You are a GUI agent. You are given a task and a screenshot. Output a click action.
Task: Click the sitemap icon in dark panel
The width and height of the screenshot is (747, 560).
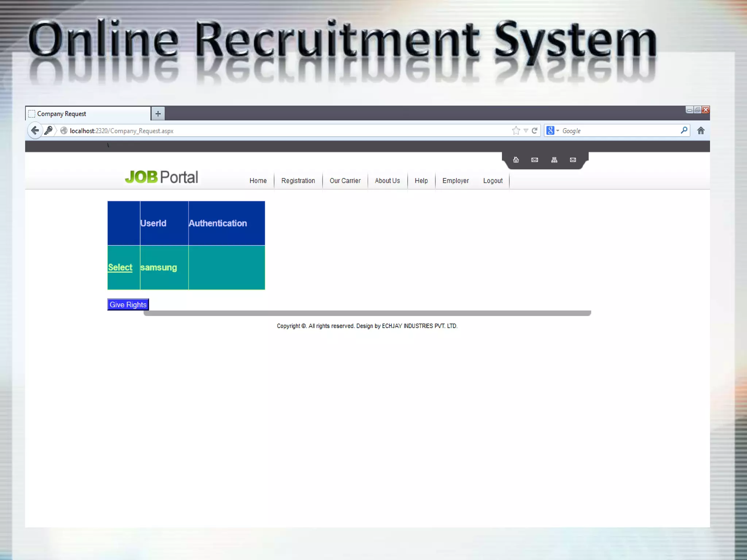tap(554, 160)
